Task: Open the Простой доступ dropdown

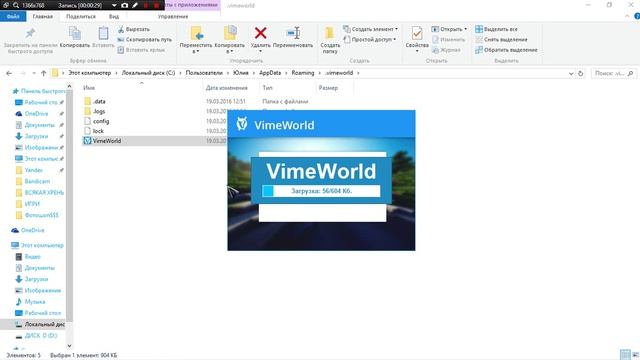Action: point(369,40)
